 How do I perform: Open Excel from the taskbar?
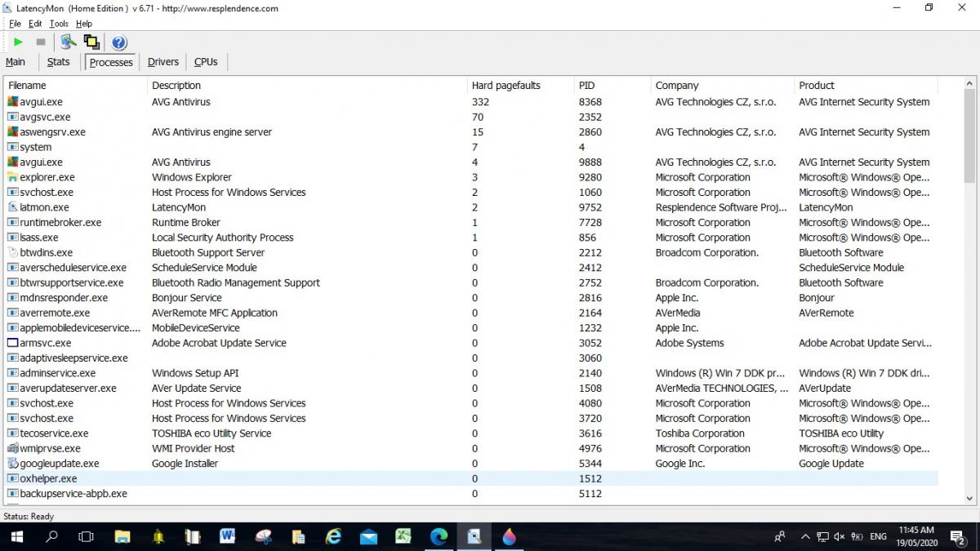[403, 536]
